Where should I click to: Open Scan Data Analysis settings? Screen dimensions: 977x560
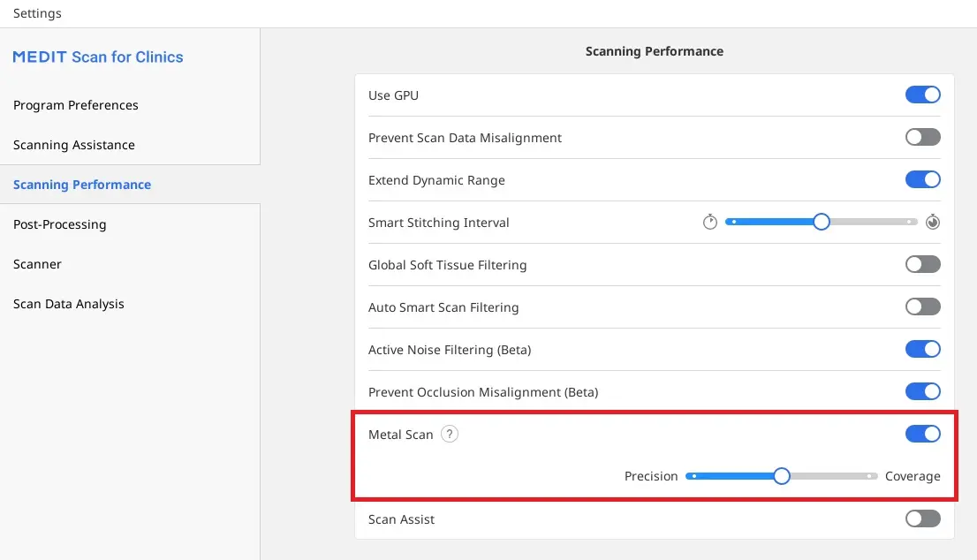[x=69, y=304]
